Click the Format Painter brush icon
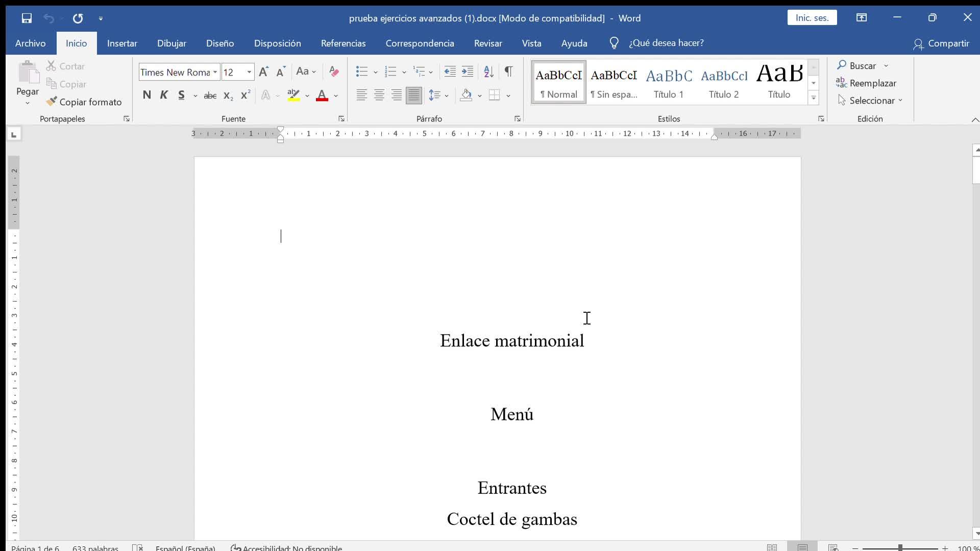The image size is (980, 551). [x=52, y=102]
